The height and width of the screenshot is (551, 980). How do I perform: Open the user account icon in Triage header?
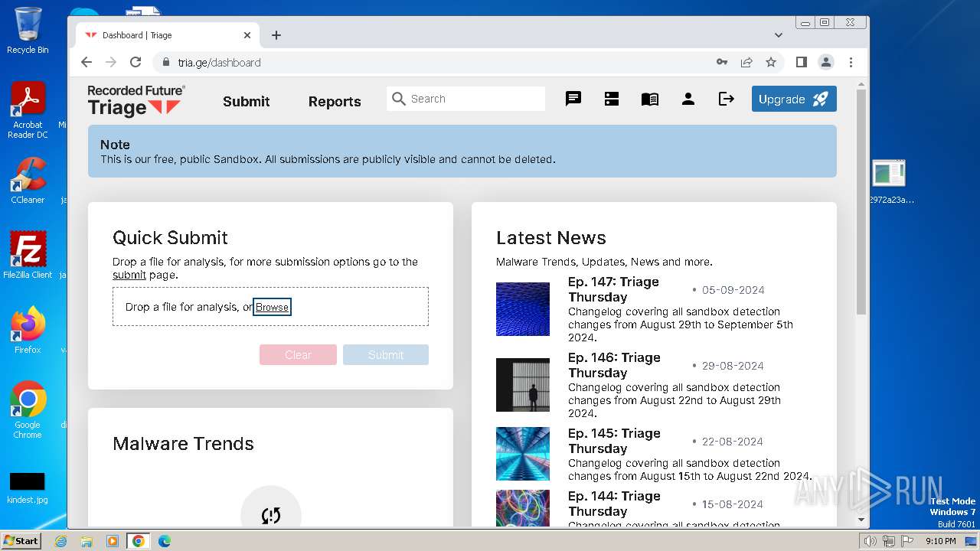coord(688,99)
